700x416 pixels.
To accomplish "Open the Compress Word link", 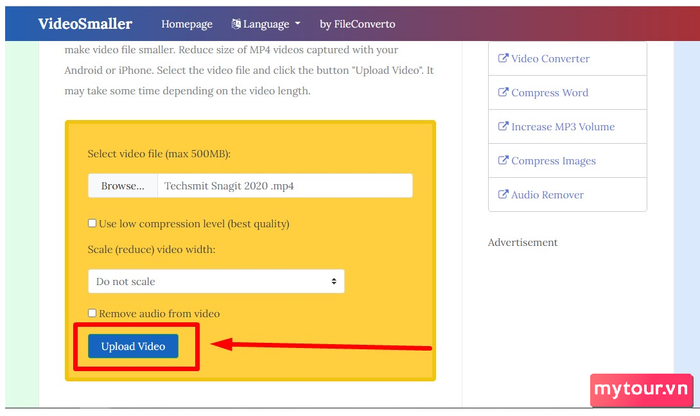I will pyautogui.click(x=550, y=92).
